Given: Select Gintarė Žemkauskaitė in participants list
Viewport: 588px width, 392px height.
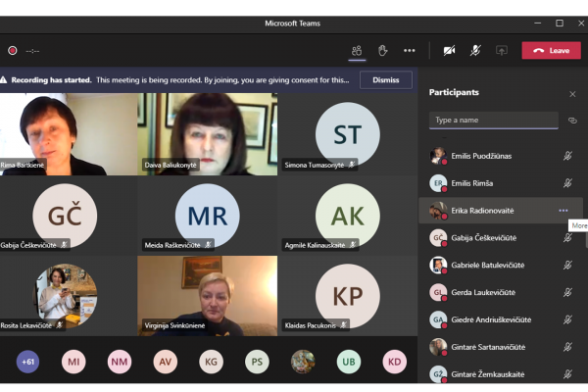Looking at the screenshot, I should click(x=501, y=372).
